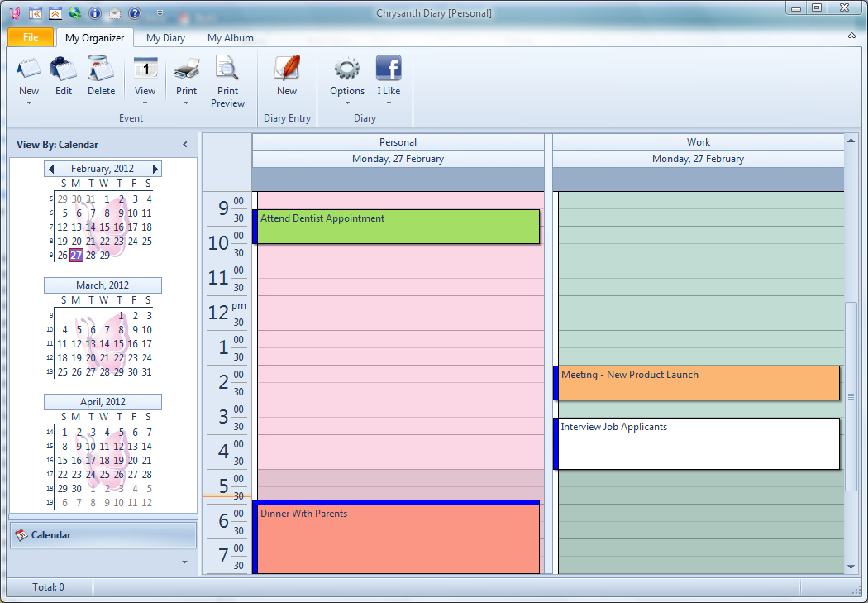Switch to the My Diary tab
Viewport: 868px width, 603px height.
click(165, 38)
